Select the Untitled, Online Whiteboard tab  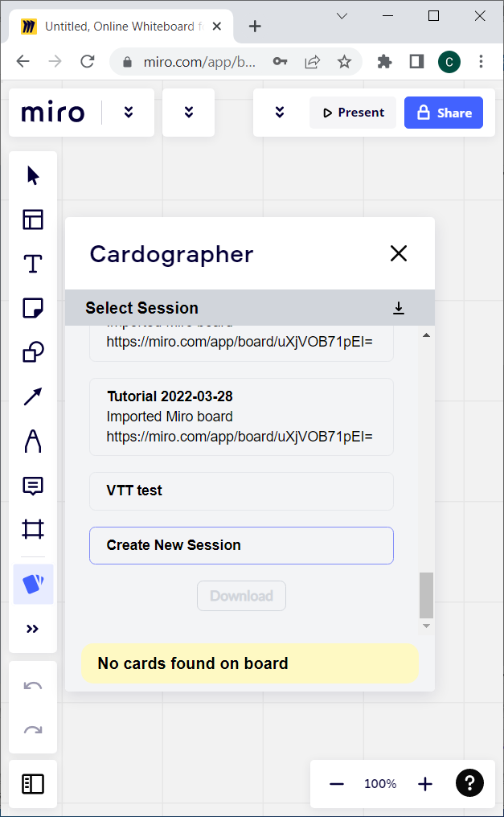[x=121, y=27]
